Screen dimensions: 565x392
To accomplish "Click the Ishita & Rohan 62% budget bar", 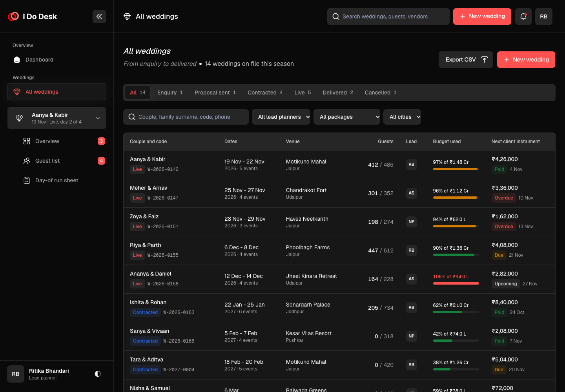I will (x=456, y=312).
